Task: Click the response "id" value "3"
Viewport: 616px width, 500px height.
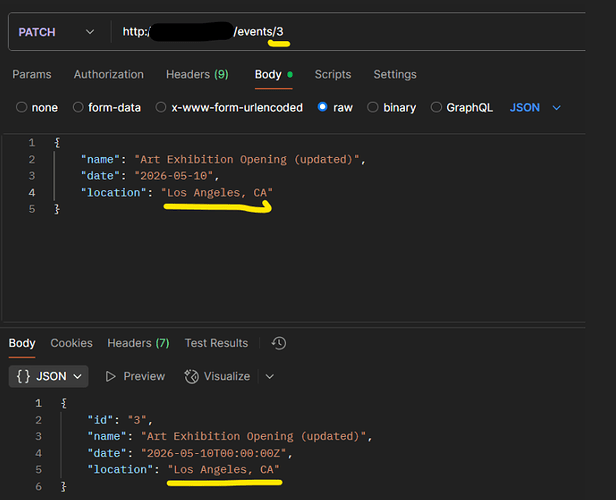Action: click(137, 420)
